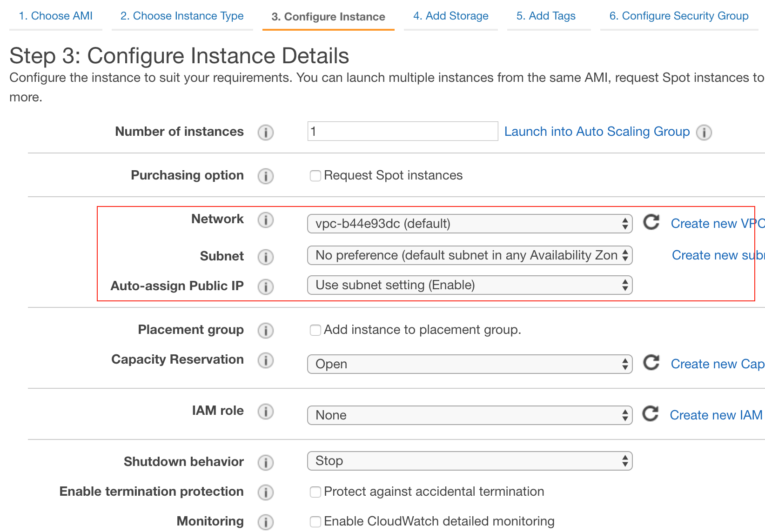Open Purchasing option info icon
The height and width of the screenshot is (532, 765).
click(x=266, y=176)
